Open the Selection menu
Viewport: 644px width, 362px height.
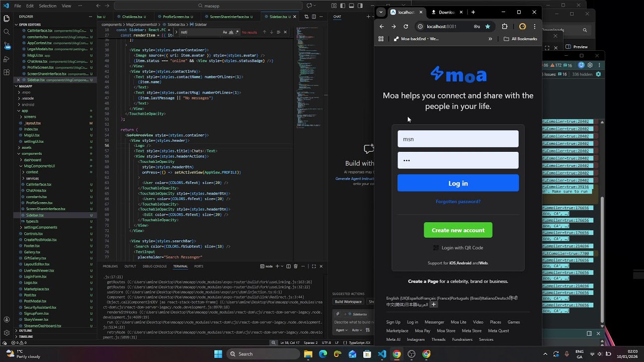pos(47,6)
